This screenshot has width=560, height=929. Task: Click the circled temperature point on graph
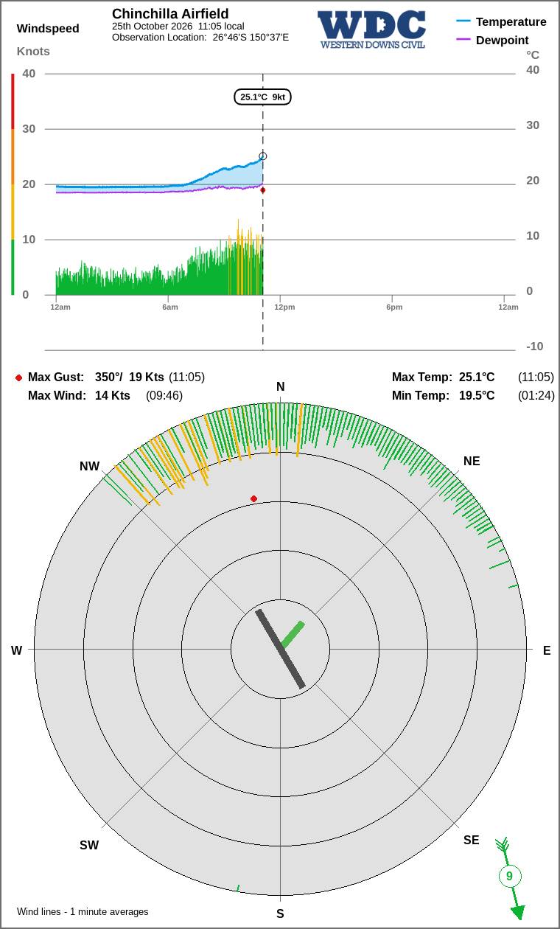(263, 156)
